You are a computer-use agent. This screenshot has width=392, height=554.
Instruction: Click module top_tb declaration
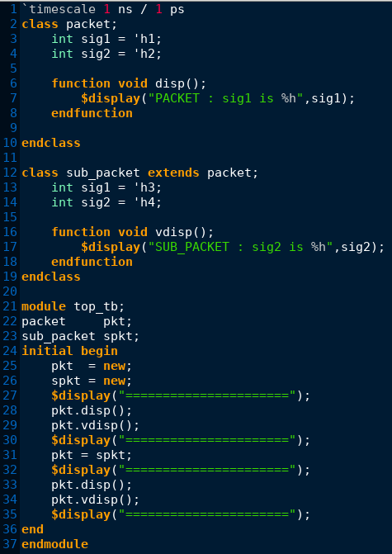click(x=73, y=306)
